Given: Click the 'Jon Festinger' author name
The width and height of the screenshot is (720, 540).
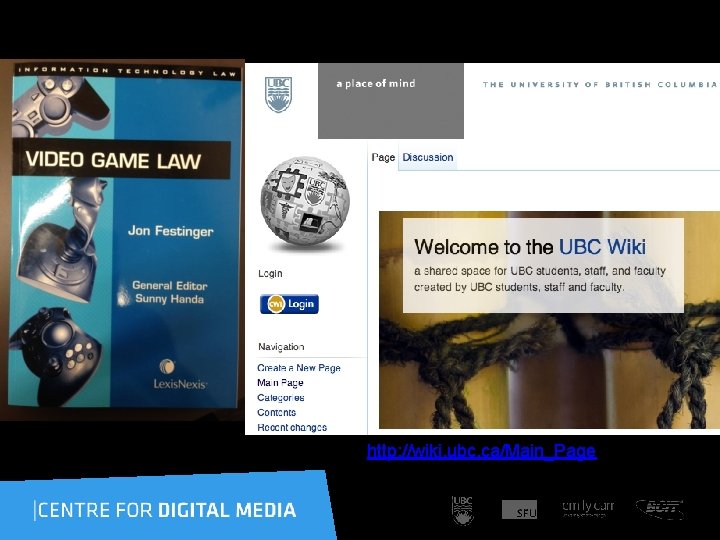Looking at the screenshot, I should (x=171, y=231).
